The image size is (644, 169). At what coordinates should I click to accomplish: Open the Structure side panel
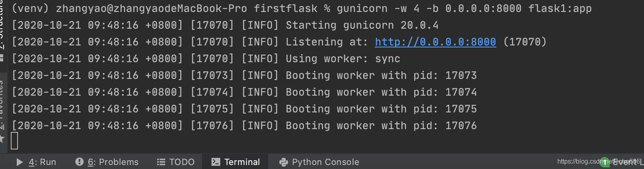[x=2, y=25]
